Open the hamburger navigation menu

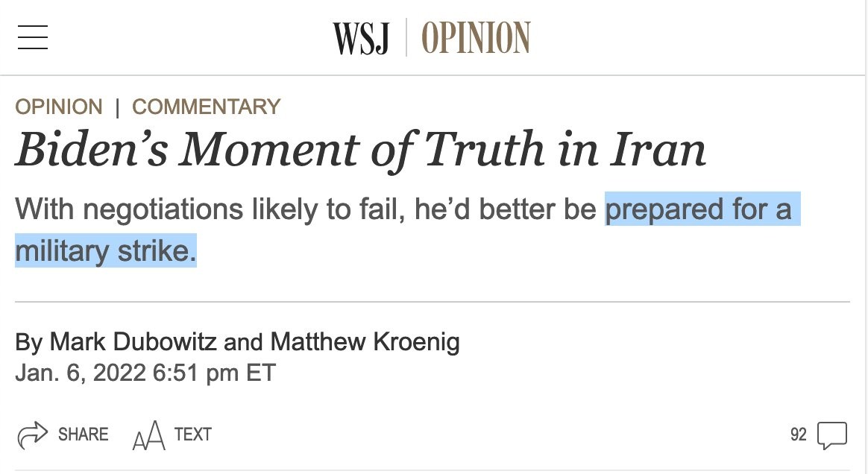tap(33, 37)
